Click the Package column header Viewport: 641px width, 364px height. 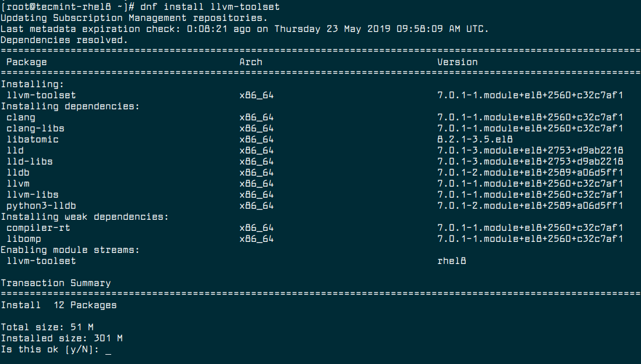click(26, 62)
